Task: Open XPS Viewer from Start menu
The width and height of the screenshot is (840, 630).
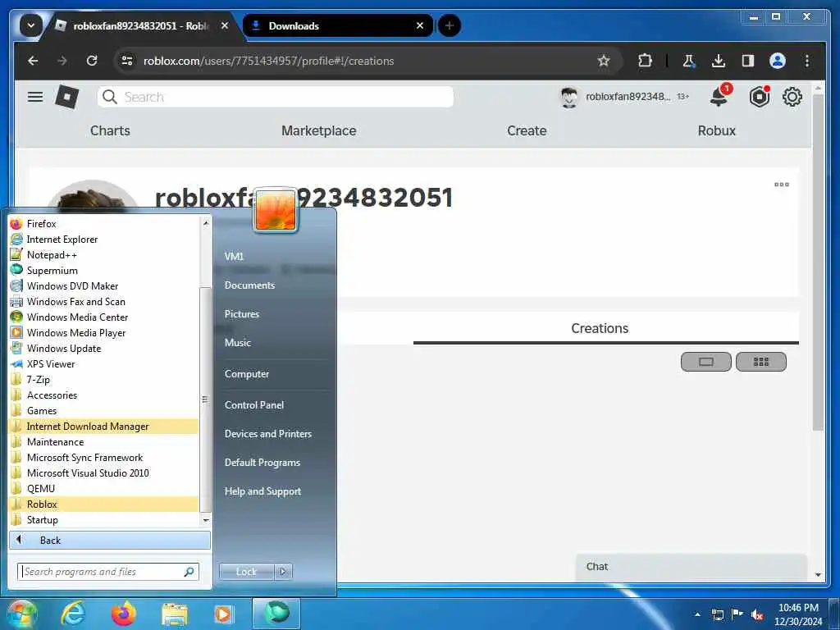Action: pyautogui.click(x=103, y=363)
